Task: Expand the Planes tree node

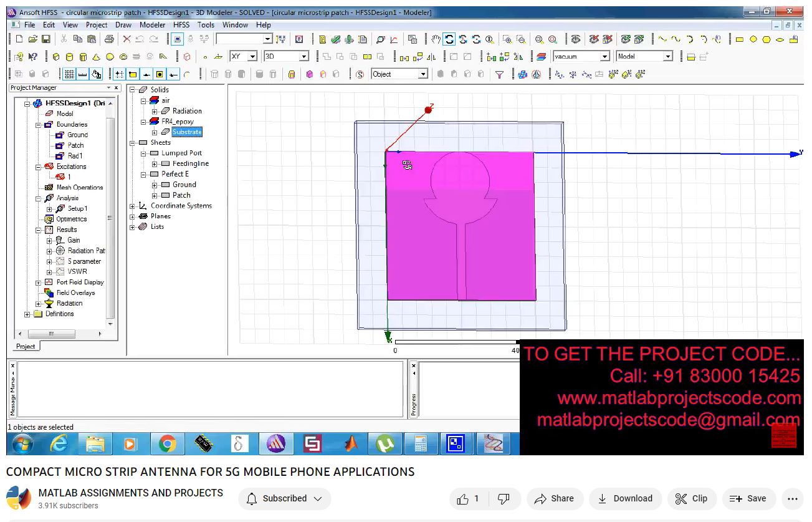Action: pyautogui.click(x=133, y=216)
